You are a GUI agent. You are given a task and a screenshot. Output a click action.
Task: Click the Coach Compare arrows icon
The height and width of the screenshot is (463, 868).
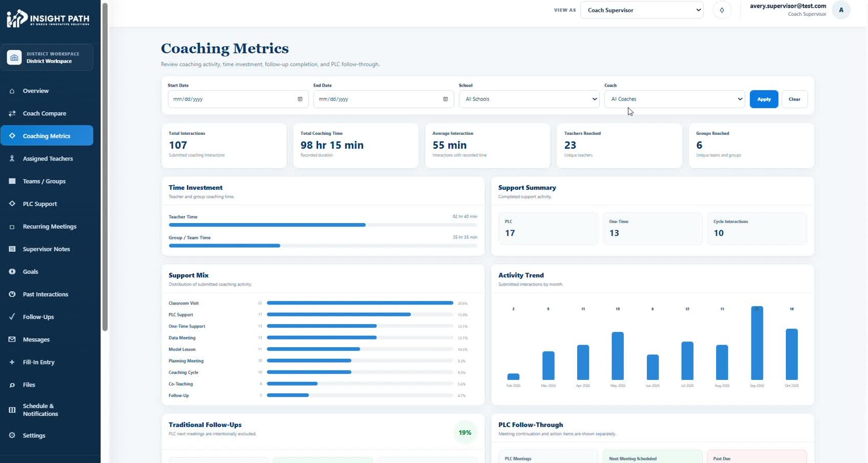(x=12, y=113)
